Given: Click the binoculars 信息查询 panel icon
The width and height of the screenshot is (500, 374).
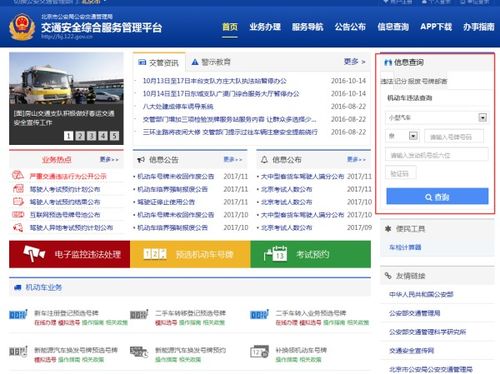Looking at the screenshot, I should coord(388,62).
